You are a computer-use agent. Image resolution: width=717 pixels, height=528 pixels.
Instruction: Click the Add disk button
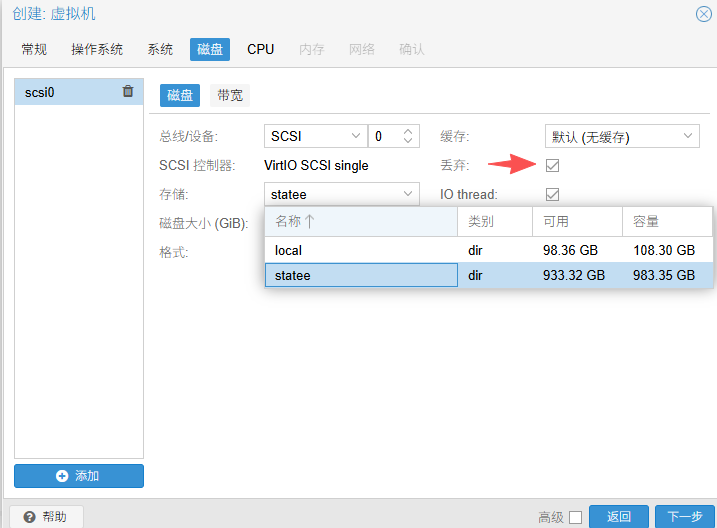point(79,476)
